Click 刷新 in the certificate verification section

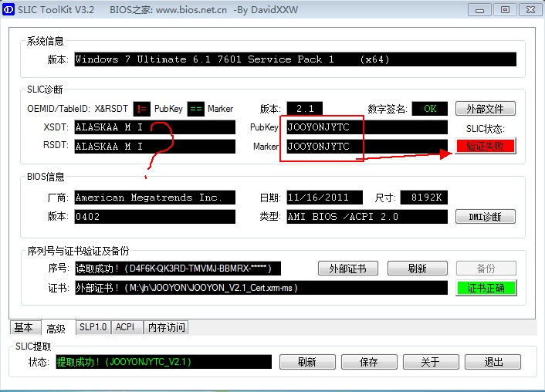click(x=418, y=269)
